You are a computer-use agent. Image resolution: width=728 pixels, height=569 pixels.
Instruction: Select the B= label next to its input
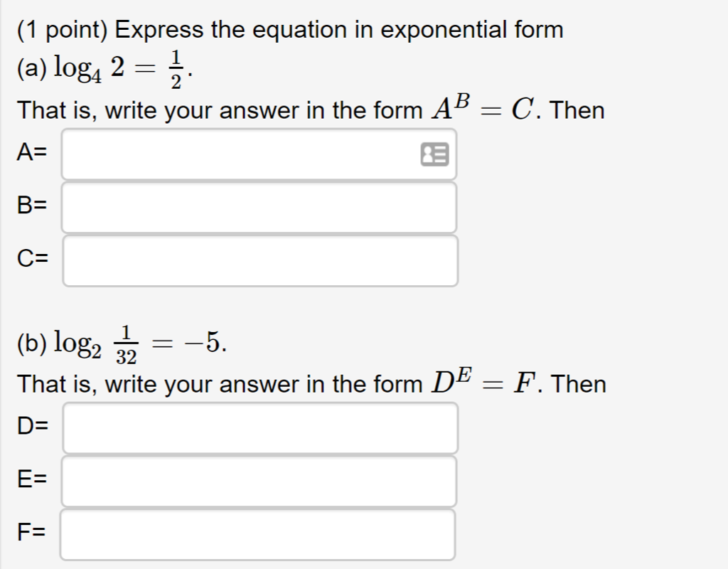tap(31, 206)
